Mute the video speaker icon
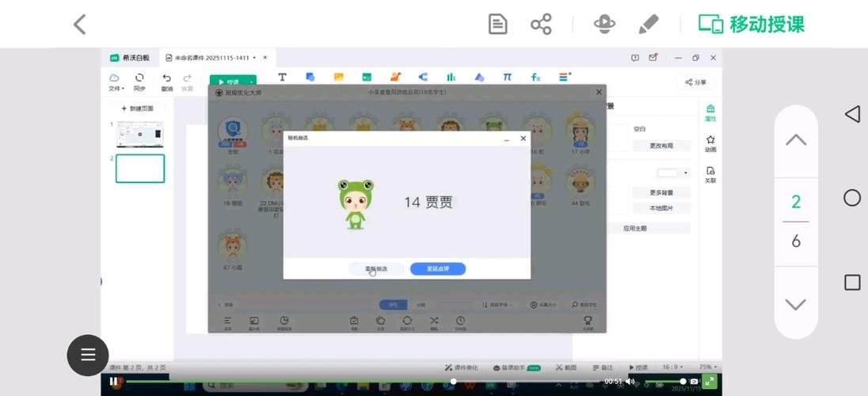 coord(630,381)
